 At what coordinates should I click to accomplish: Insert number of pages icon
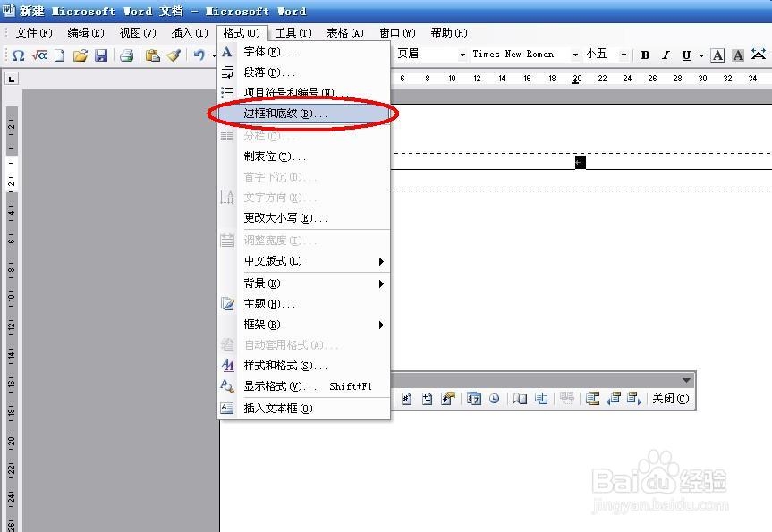pyautogui.click(x=428, y=399)
